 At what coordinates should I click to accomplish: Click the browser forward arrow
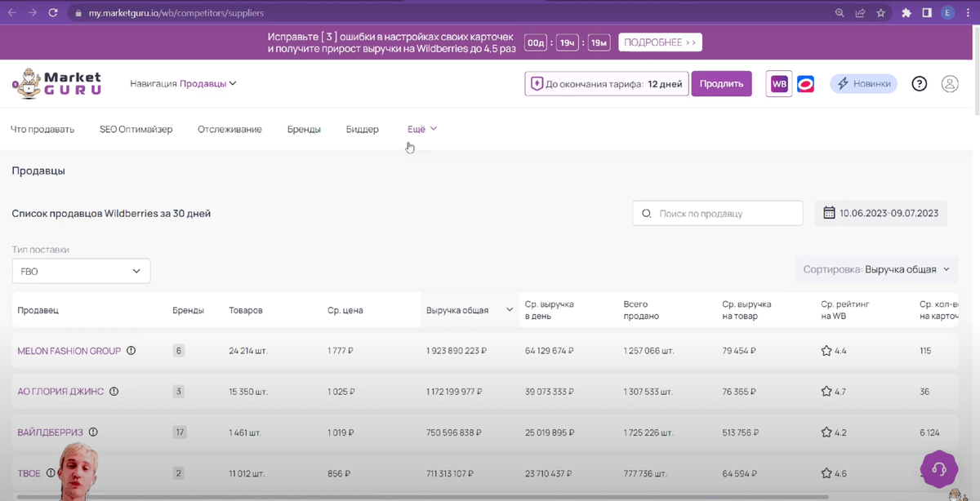pyautogui.click(x=33, y=13)
